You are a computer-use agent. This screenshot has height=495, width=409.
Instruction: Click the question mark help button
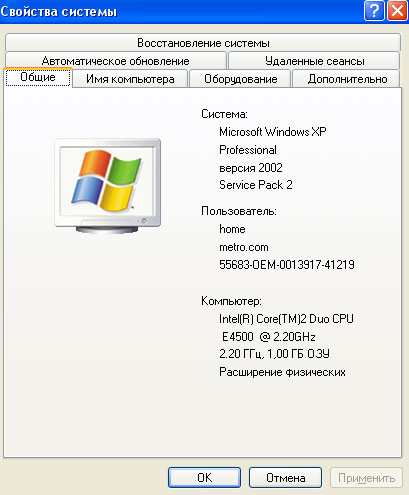[374, 11]
